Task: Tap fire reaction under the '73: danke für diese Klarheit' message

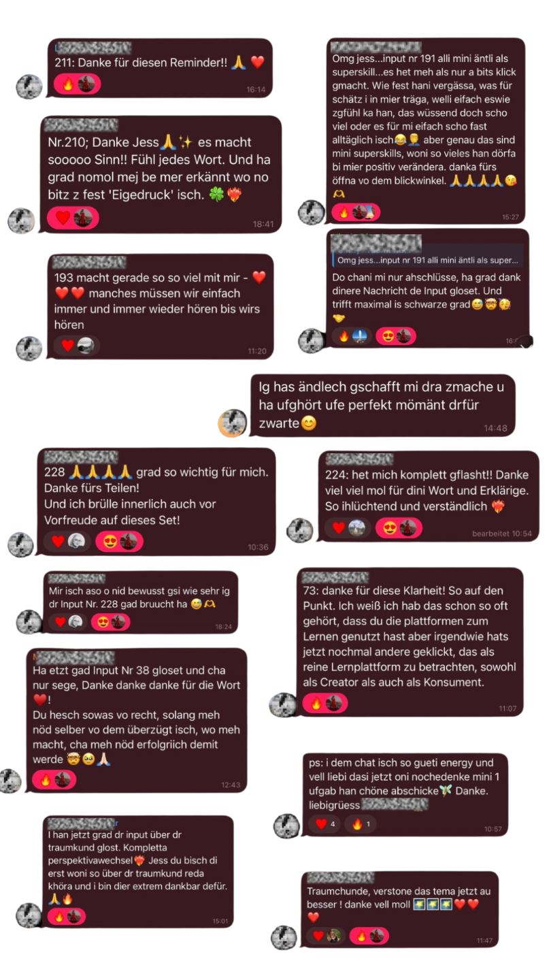Action: [x=324, y=704]
